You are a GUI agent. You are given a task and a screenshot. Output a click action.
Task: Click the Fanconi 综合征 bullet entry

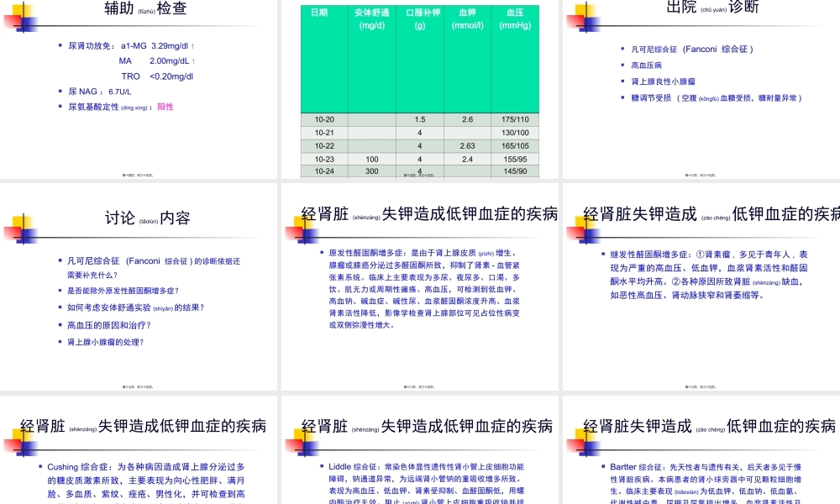tap(685, 49)
